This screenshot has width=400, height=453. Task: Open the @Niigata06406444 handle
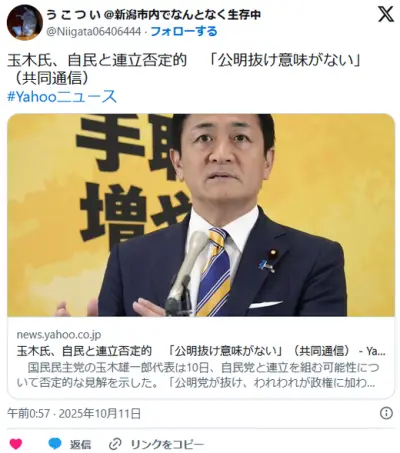pyautogui.click(x=94, y=32)
